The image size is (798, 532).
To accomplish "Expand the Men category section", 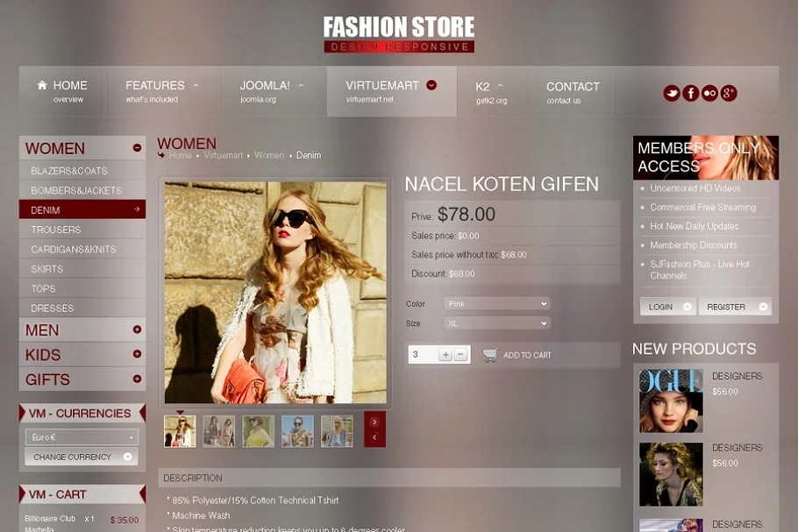I will point(137,330).
